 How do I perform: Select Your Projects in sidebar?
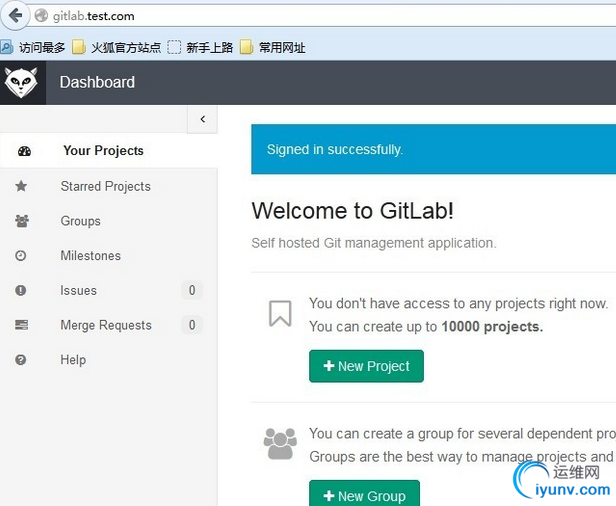pyautogui.click(x=109, y=151)
